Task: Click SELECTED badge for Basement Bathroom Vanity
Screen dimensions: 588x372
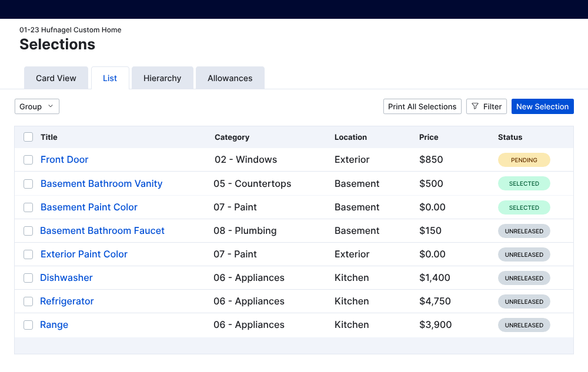Action: tap(524, 183)
